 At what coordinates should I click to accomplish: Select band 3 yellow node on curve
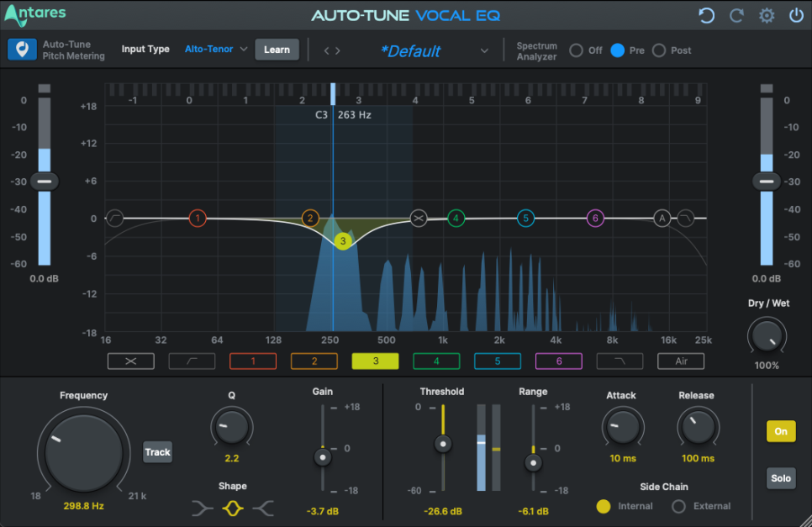[x=343, y=240]
